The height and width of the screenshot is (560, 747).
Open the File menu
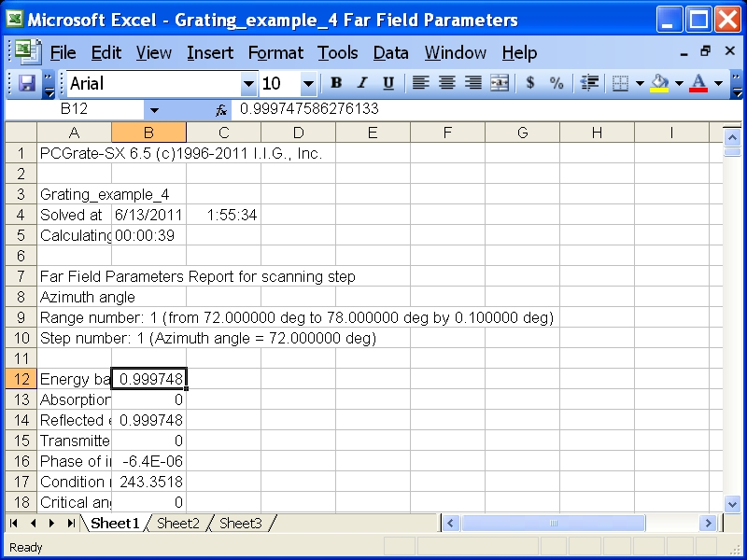coord(63,52)
